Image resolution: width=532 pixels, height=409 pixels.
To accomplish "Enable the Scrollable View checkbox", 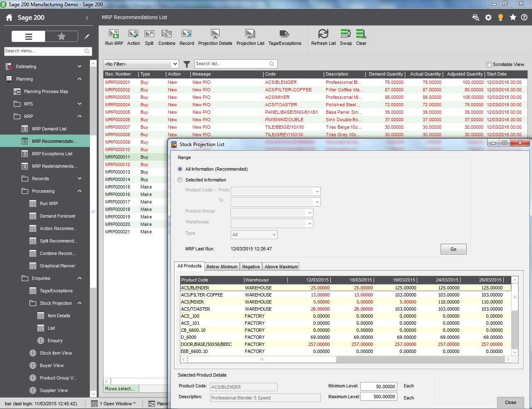I will point(489,64).
